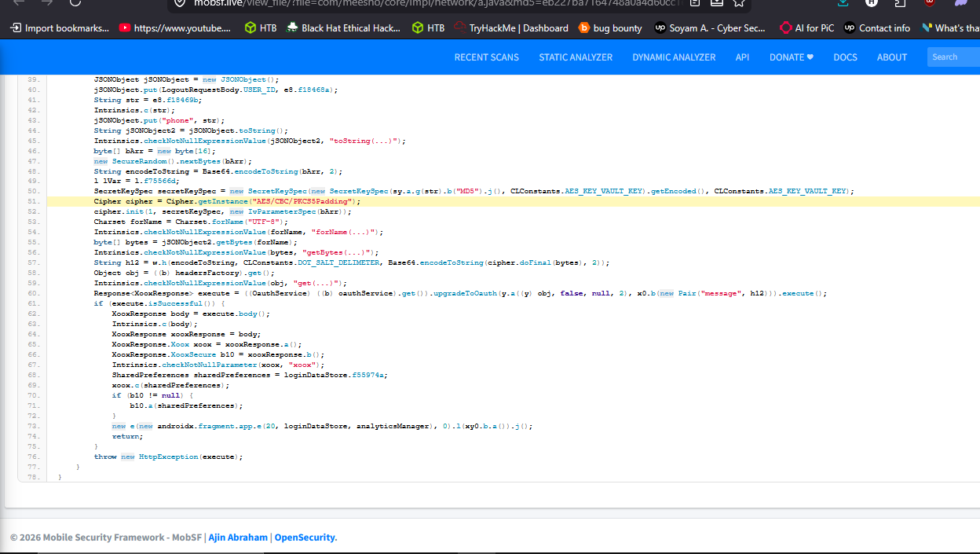Click the DONATE heart link
The width and height of the screenshot is (980, 554).
point(792,57)
